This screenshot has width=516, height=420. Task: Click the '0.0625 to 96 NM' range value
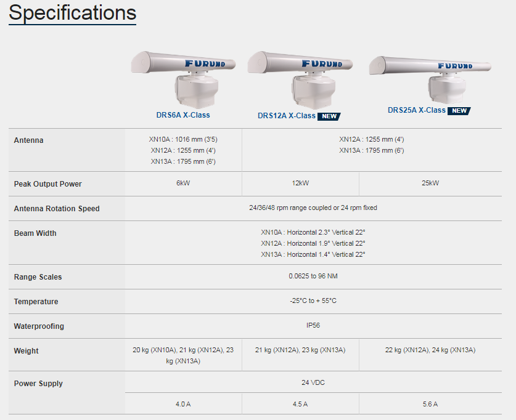click(x=313, y=276)
